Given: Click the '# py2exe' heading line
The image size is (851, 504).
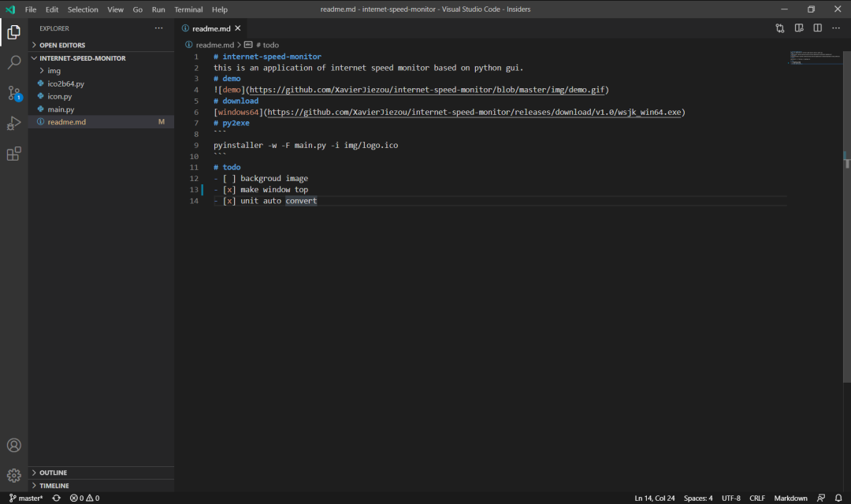Looking at the screenshot, I should pyautogui.click(x=232, y=123).
